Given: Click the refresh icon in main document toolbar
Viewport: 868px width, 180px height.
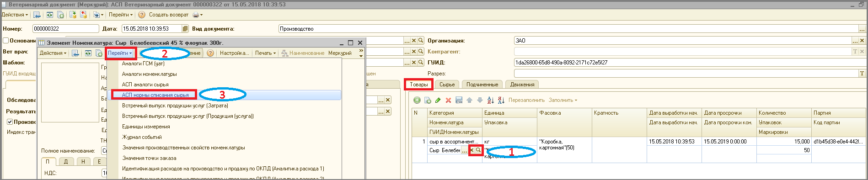Looking at the screenshot, I should pos(49,15).
